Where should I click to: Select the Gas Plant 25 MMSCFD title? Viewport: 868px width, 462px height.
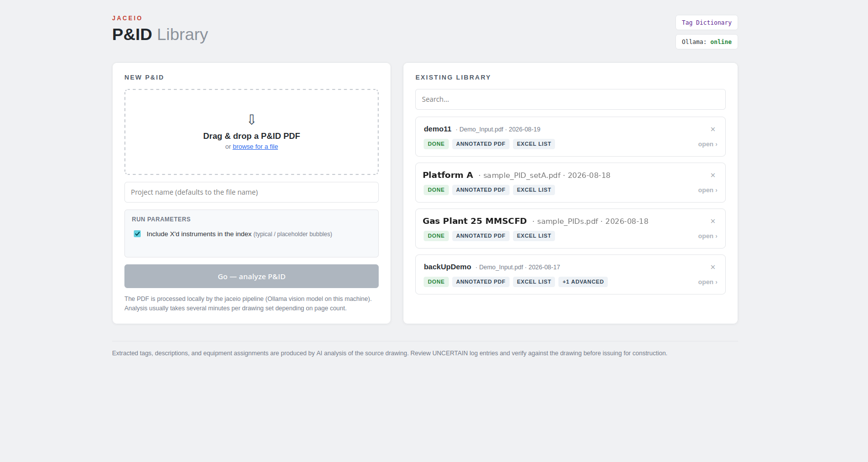point(474,221)
